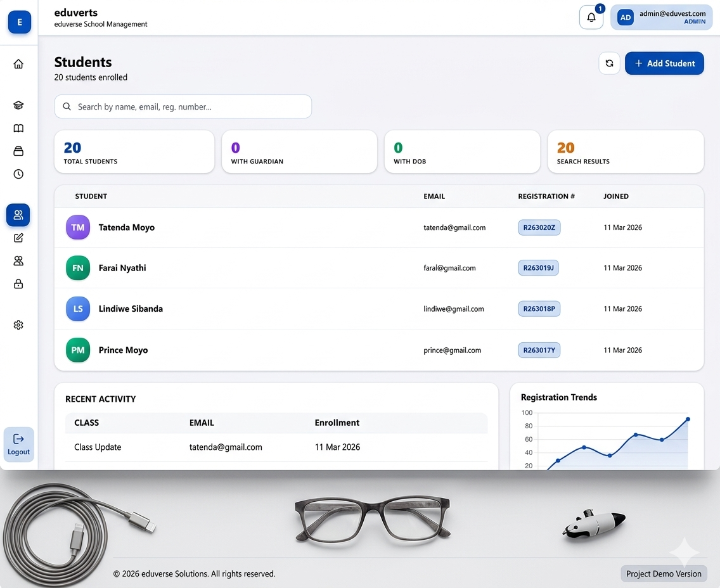
Task: Click the pencil edit sidebar icon
Action: 18,238
